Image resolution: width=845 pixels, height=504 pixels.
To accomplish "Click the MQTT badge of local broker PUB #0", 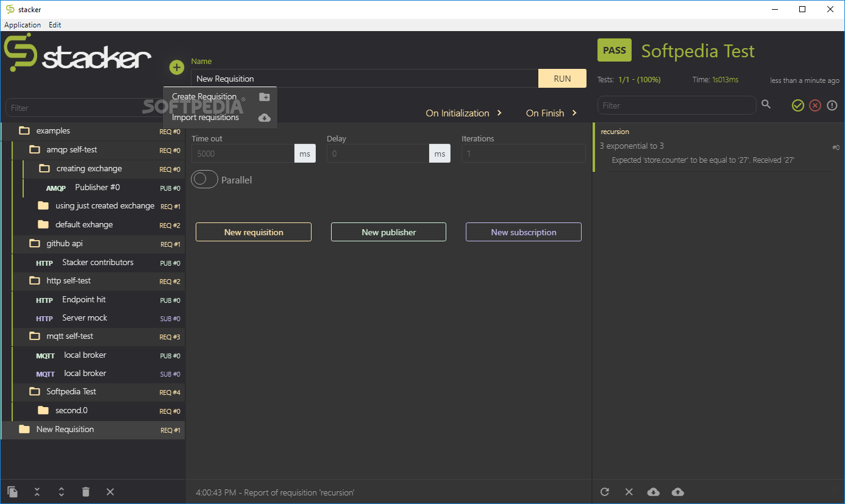I will tap(45, 356).
